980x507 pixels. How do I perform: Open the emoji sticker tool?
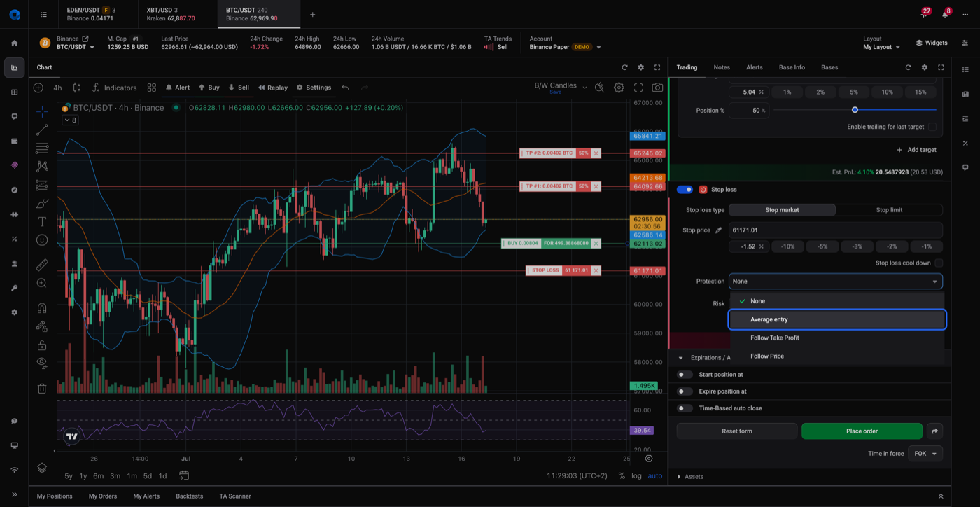tap(42, 240)
